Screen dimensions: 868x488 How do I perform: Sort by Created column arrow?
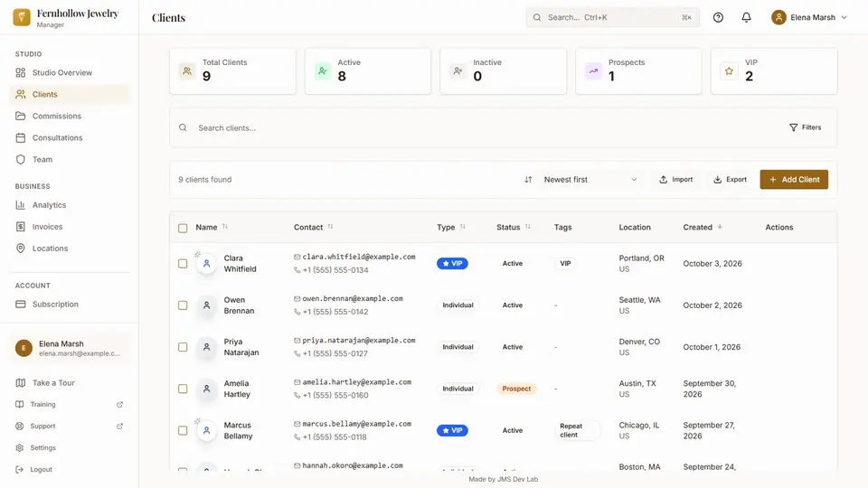tap(720, 227)
